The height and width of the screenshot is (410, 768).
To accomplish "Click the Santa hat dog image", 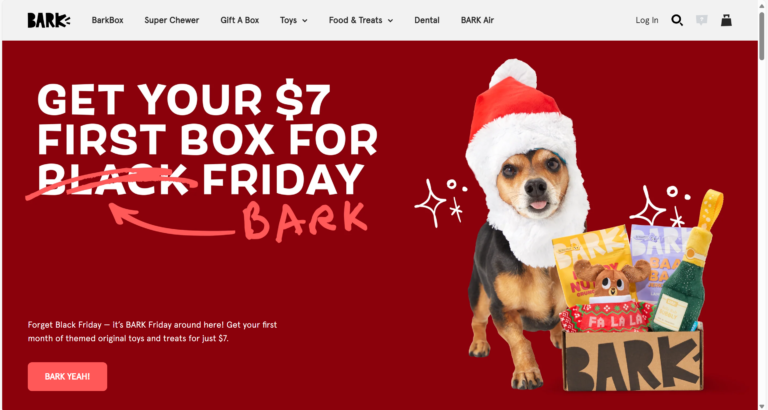I will tap(527, 223).
